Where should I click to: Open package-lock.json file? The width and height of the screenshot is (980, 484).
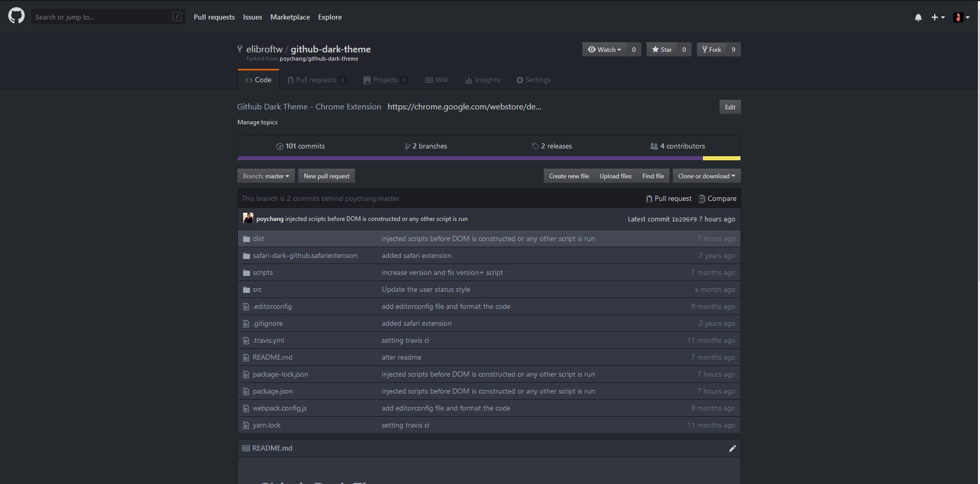280,374
